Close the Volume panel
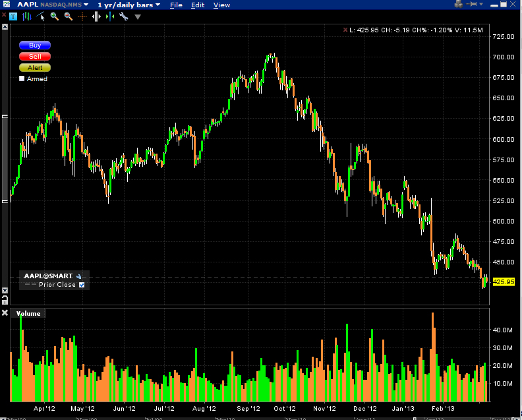The height and width of the screenshot is (420, 522). click(5, 313)
